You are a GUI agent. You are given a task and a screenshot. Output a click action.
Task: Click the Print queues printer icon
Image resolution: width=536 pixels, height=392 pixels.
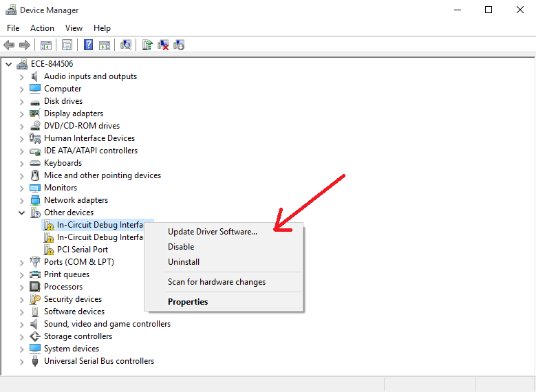click(x=35, y=274)
